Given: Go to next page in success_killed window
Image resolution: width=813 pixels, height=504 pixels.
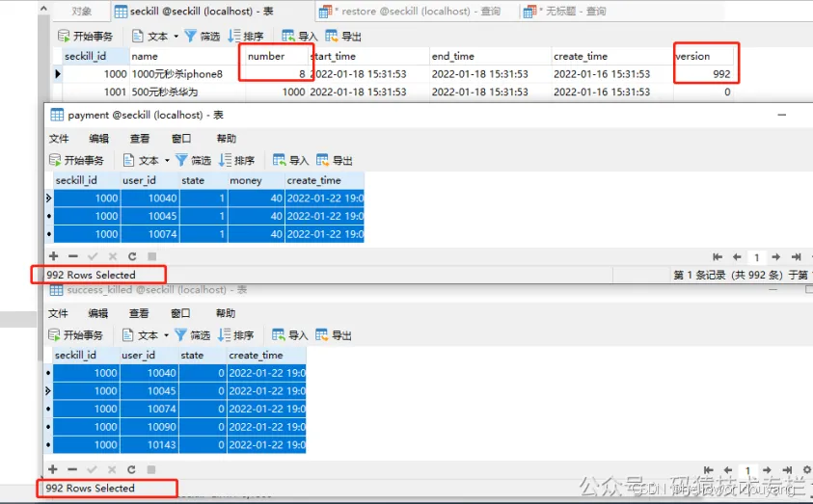Looking at the screenshot, I should pyautogui.click(x=767, y=470).
